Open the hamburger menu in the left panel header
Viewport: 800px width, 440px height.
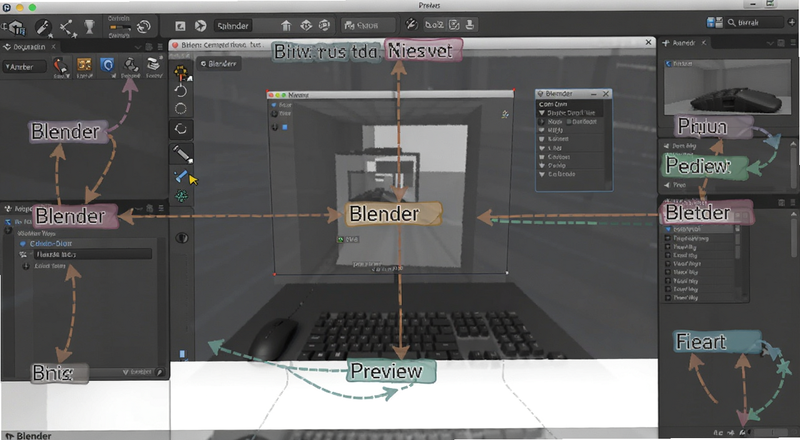[160, 47]
